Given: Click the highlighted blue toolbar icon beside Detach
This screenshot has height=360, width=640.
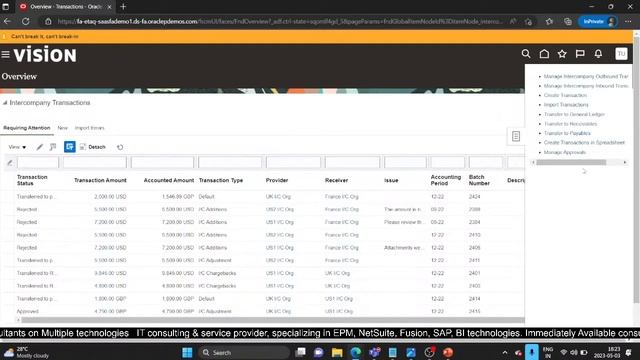Looking at the screenshot, I should [70, 147].
